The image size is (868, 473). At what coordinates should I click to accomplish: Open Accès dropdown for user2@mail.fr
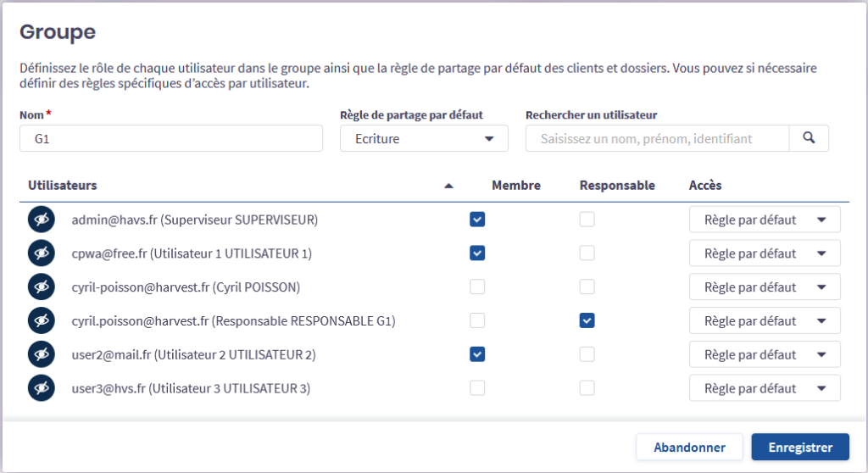pyautogui.click(x=765, y=354)
